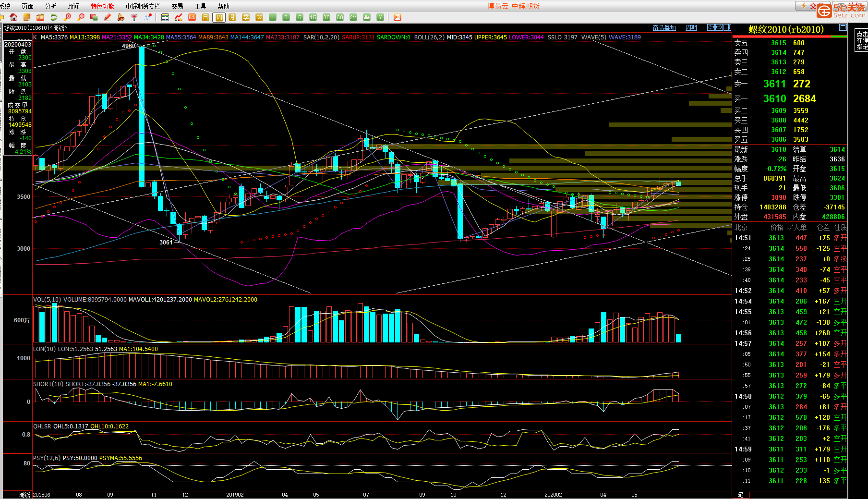Image resolution: width=868 pixels, height=499 pixels.
Task: Open the 帮助 menu
Action: [x=223, y=6]
